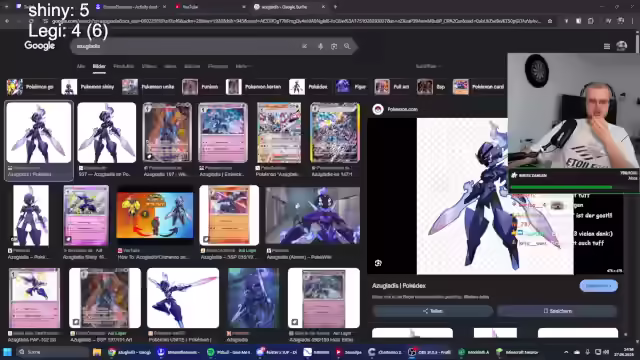This screenshot has height=360, width=640.
Task: Click the blue visit-site button
Action: pos(598,286)
